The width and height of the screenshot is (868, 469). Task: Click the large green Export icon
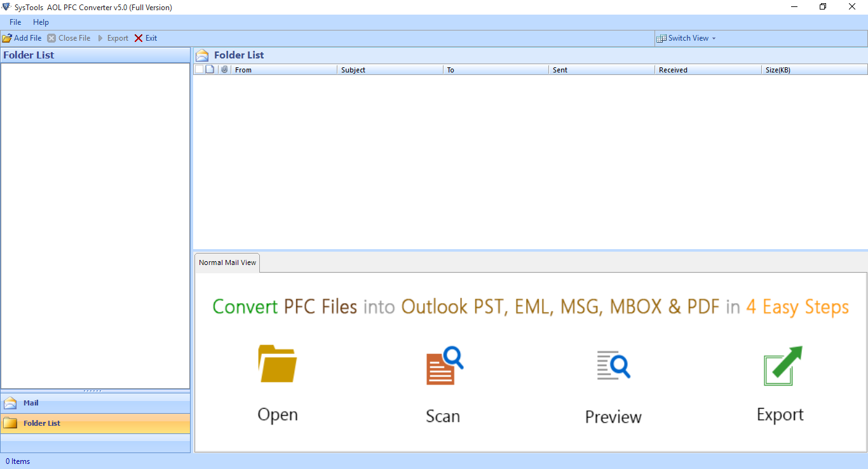(783, 365)
